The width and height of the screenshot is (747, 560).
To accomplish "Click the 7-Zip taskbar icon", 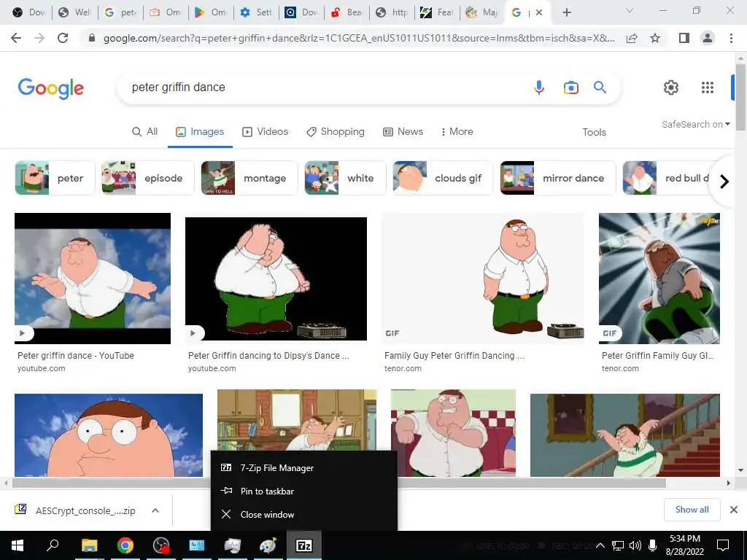I will point(304,545).
